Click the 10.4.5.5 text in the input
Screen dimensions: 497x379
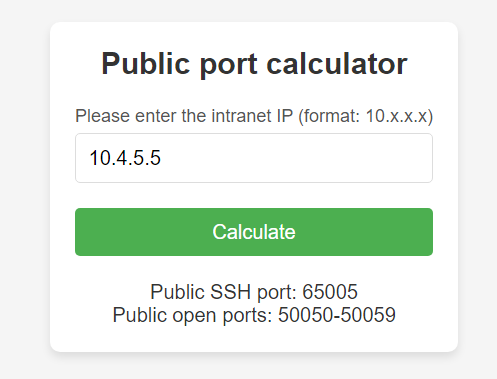click(125, 158)
